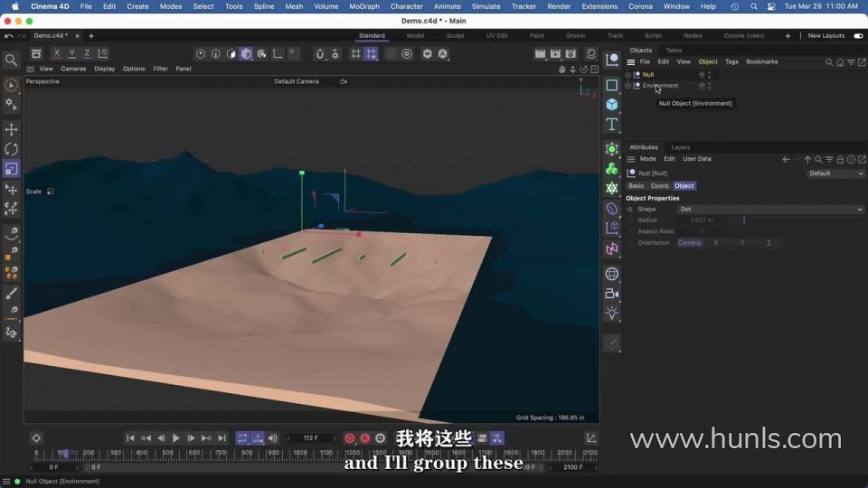This screenshot has width=868, height=488.
Task: Click the playhead on the timeline ruler
Action: click(64, 453)
